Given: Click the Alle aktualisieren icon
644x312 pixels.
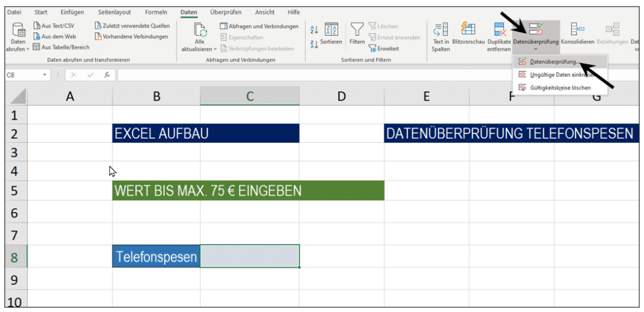Looking at the screenshot, I should point(200,31).
